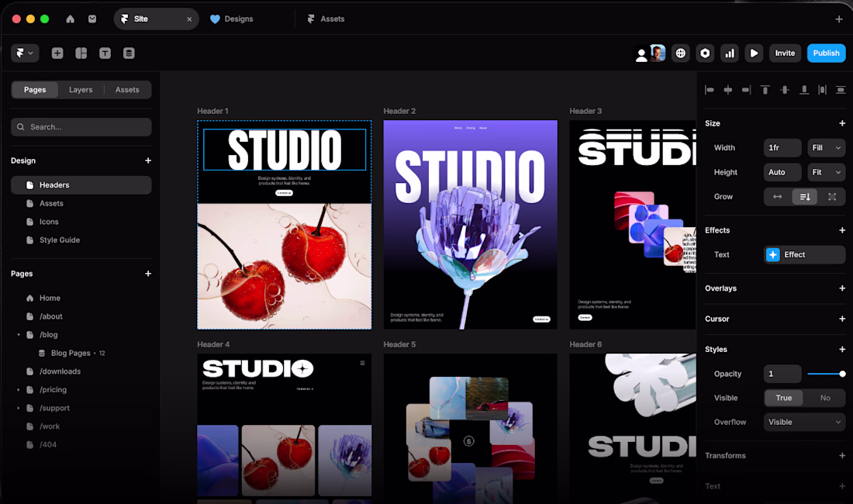Click the Insert plus tool in toolbar
853x504 pixels.
coord(57,54)
